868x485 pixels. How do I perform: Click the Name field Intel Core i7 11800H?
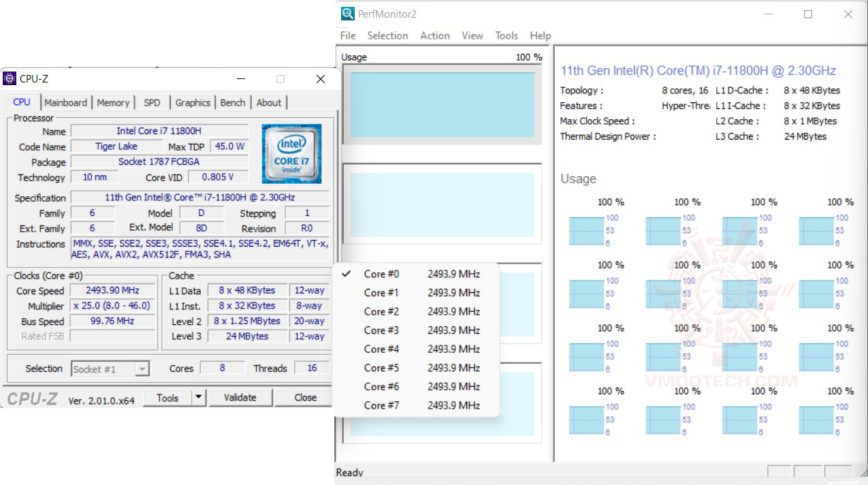tap(159, 131)
